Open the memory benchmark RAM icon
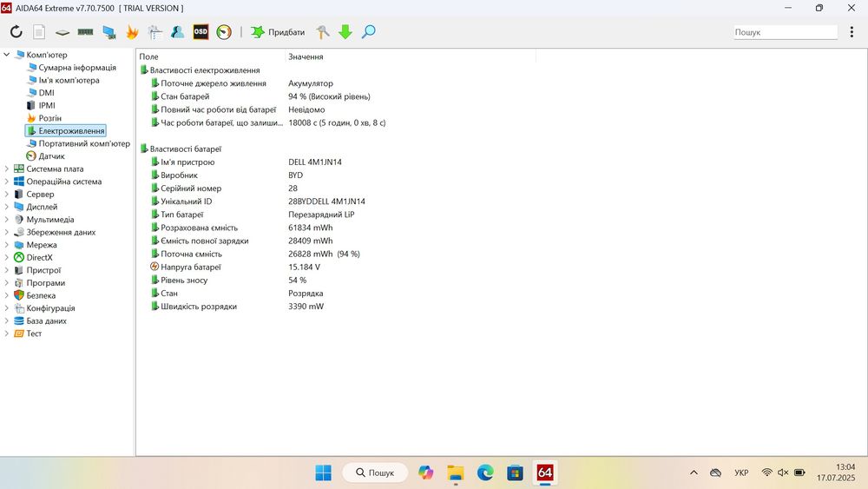Screen dimensions: 868x489 [x=85, y=32]
